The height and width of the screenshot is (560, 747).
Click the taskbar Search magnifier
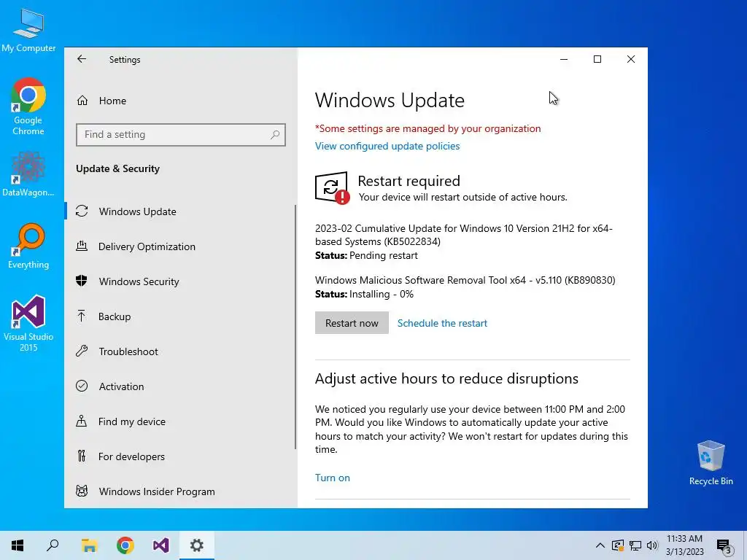pos(53,545)
